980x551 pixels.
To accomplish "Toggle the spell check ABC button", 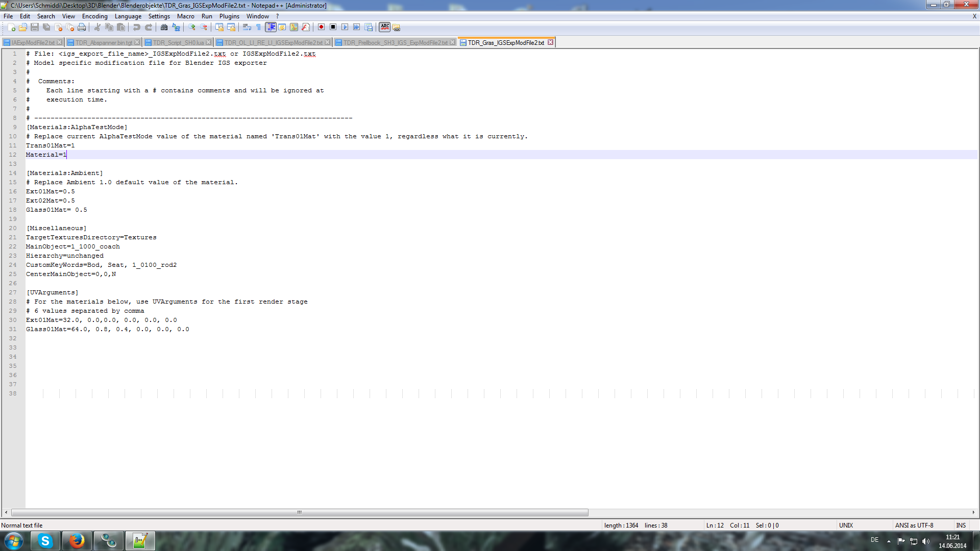I will click(385, 27).
